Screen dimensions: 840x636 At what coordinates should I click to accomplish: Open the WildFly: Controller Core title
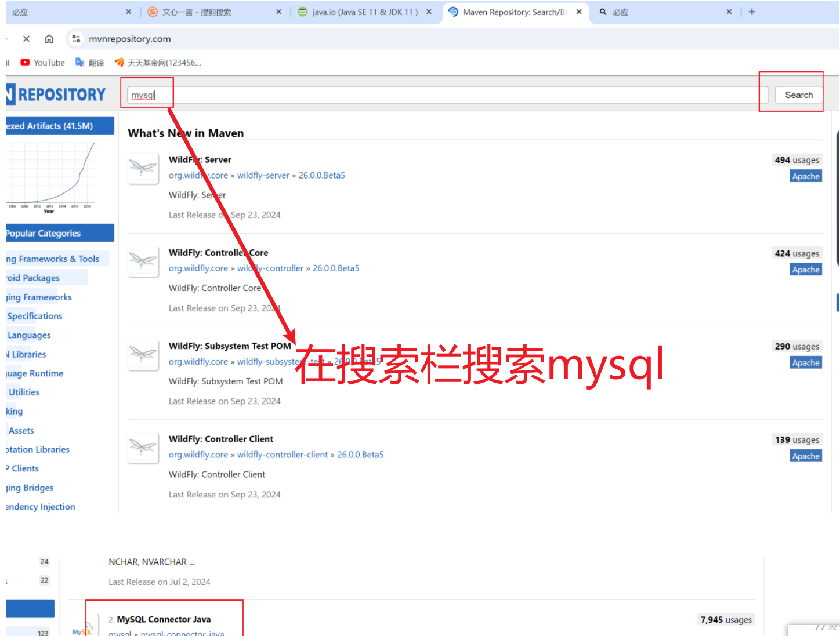coord(218,253)
